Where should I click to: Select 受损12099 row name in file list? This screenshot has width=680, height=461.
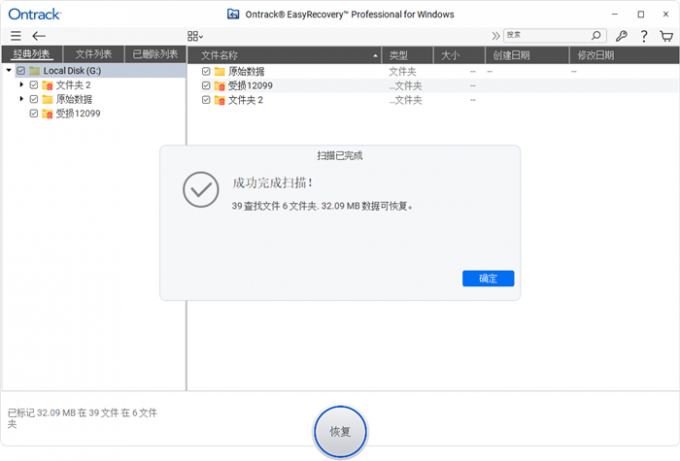pos(250,85)
